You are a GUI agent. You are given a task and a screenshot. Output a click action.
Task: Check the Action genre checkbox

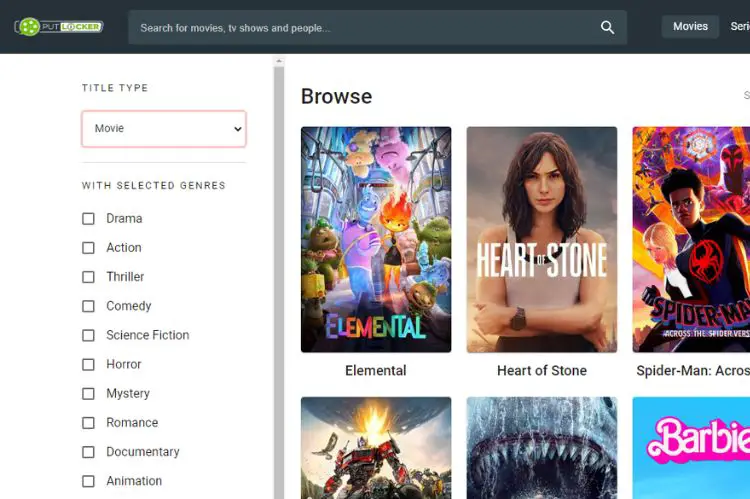88,248
